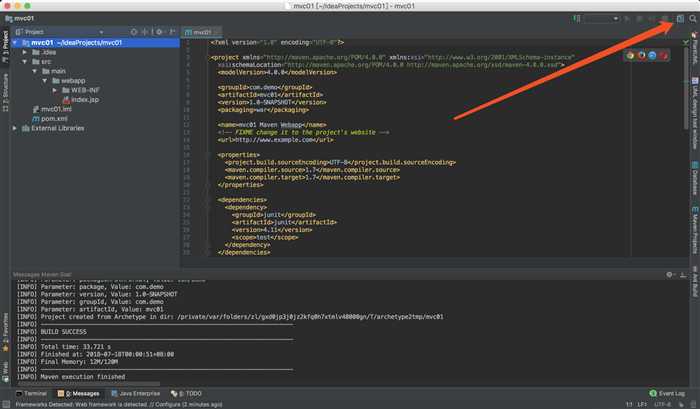Open the Terminal tool window tab
Screen dimensions: 700x409
(31, 393)
